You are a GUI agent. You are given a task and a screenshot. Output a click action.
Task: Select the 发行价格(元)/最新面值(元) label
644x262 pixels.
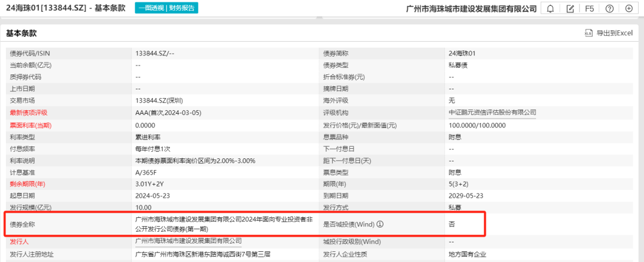click(360, 125)
